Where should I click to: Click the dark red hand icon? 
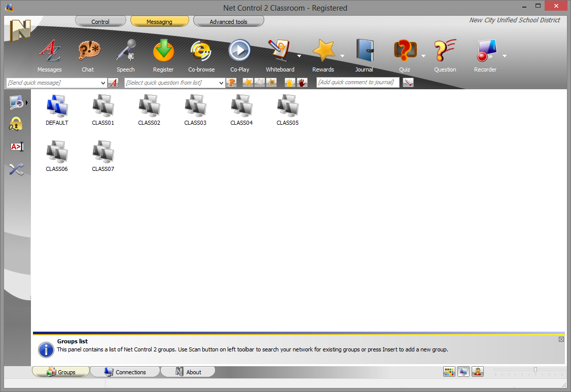click(x=302, y=83)
